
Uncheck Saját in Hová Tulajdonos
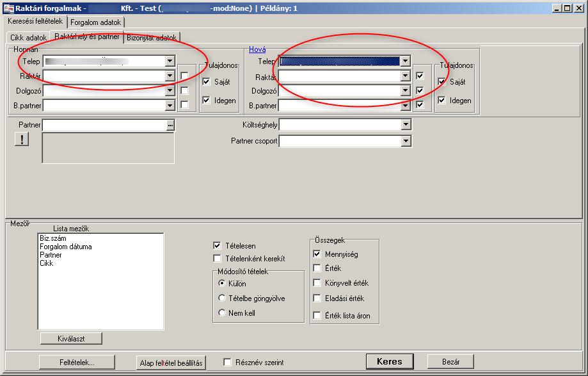pyautogui.click(x=441, y=81)
